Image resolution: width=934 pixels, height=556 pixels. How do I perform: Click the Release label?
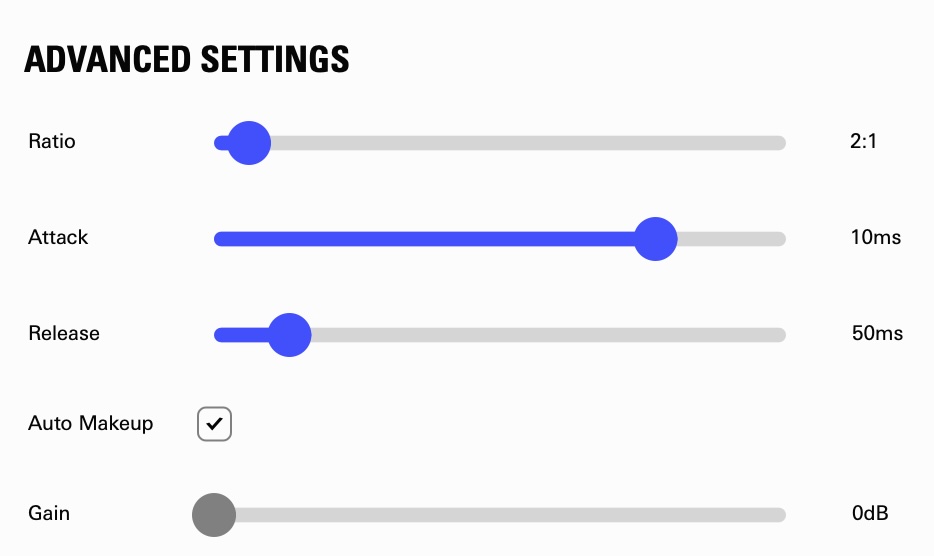[64, 333]
